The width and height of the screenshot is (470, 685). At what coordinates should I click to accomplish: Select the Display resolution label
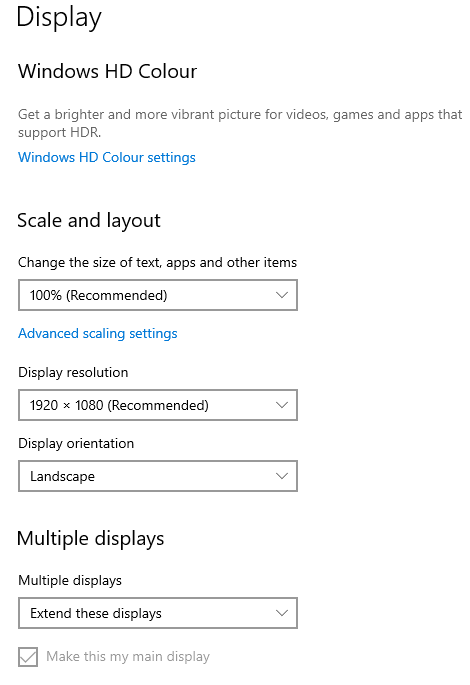[73, 372]
